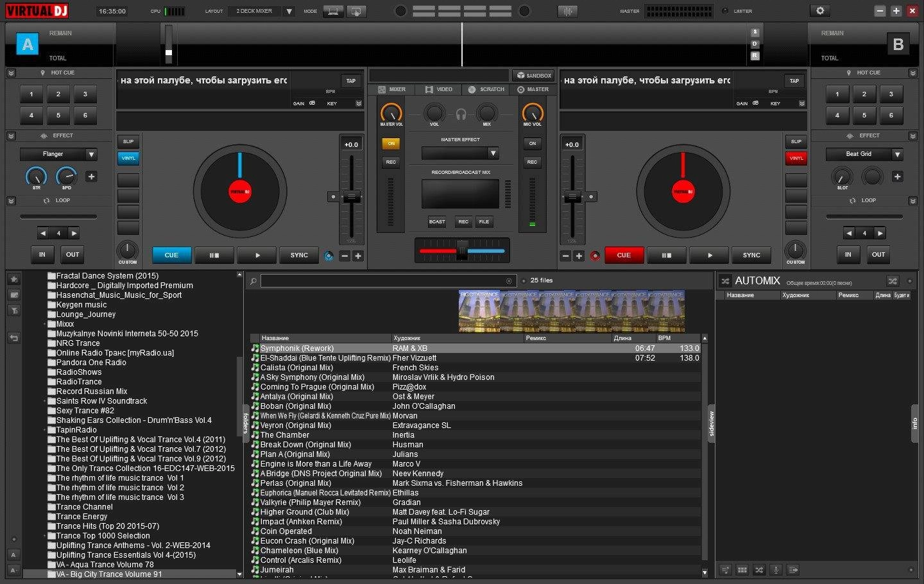
Task: Open the vertical folders side tab
Action: (x=245, y=423)
